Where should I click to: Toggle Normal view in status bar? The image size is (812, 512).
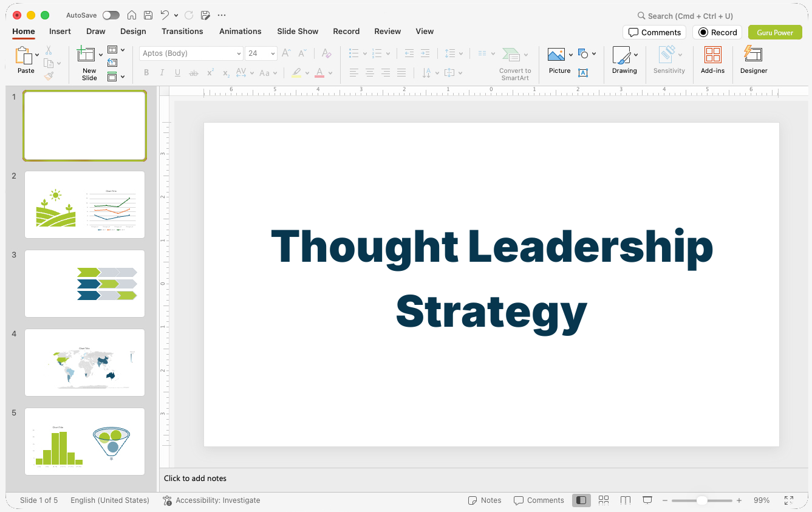(581, 500)
